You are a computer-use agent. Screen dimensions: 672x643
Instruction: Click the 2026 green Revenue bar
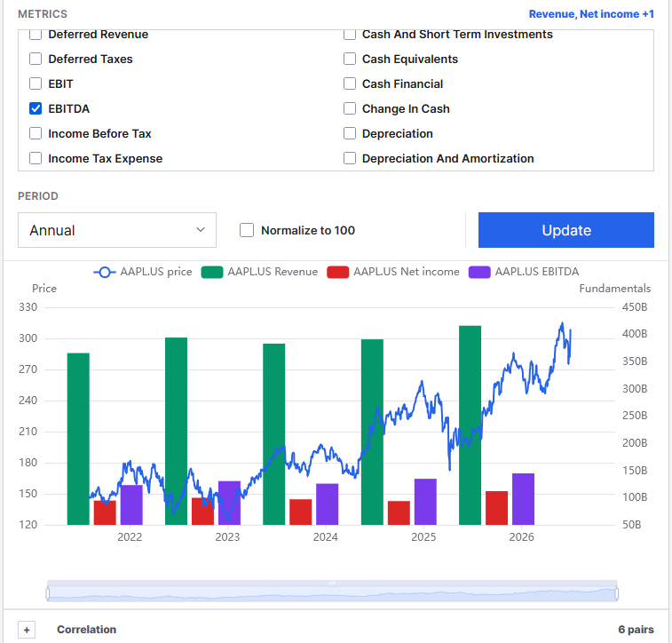(470, 425)
